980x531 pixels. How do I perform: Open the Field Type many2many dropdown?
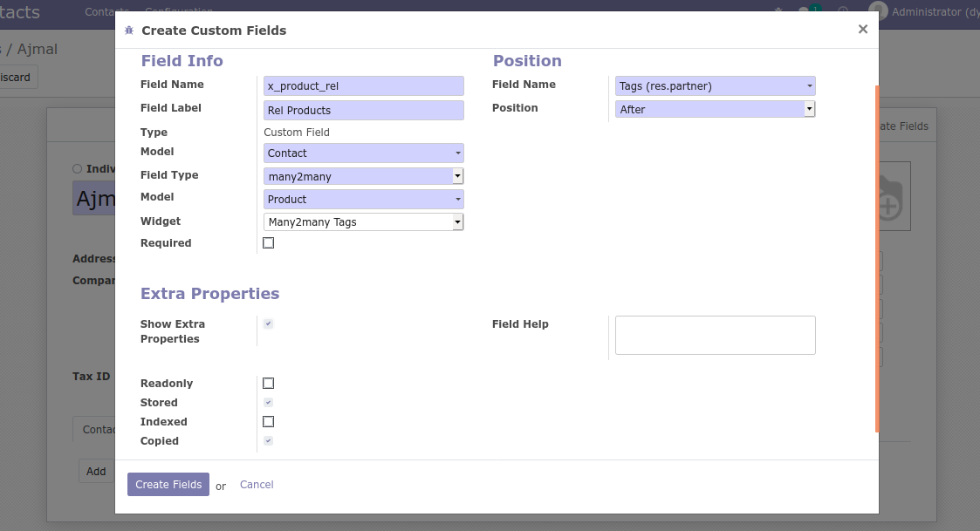point(363,176)
